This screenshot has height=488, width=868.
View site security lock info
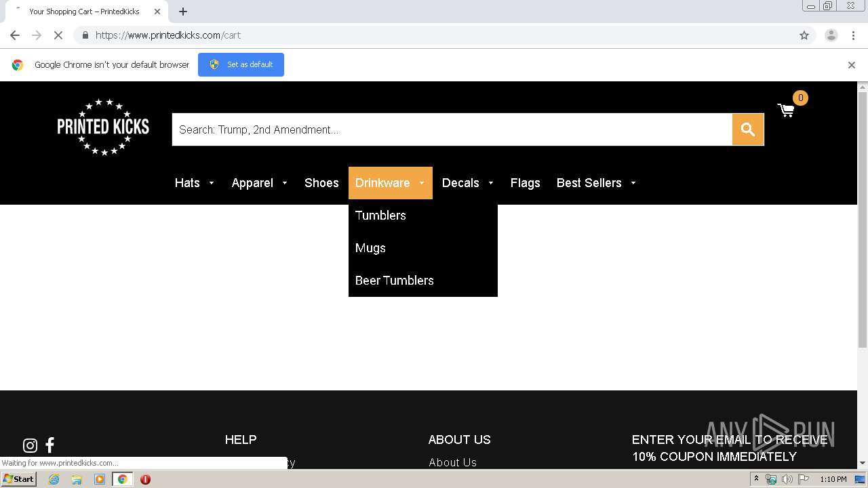(85, 35)
